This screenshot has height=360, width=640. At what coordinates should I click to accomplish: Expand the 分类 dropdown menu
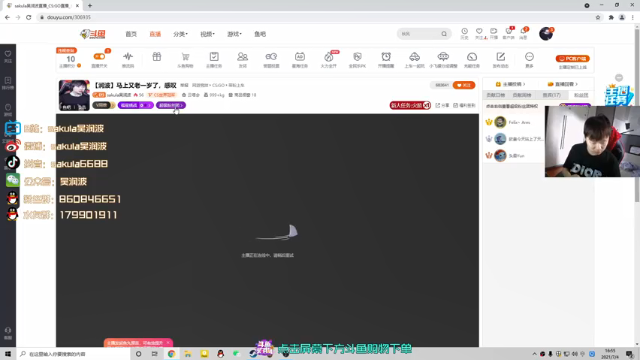pos(180,34)
